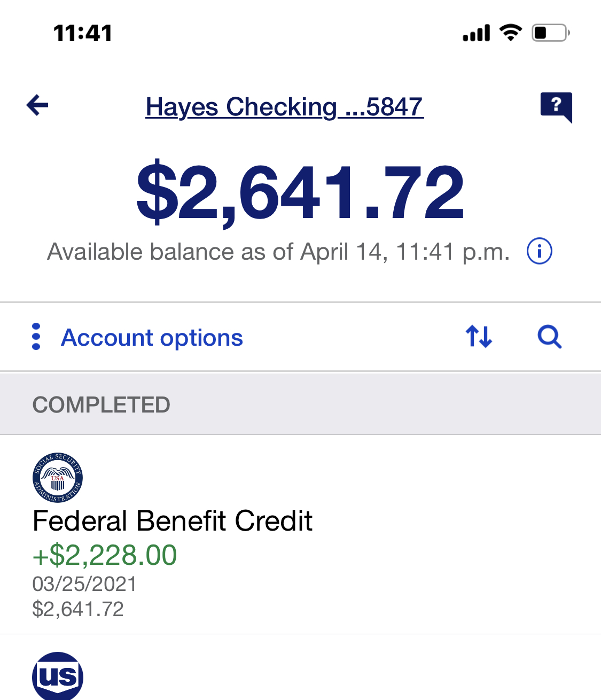Tap the three-dot account options icon

(x=36, y=337)
